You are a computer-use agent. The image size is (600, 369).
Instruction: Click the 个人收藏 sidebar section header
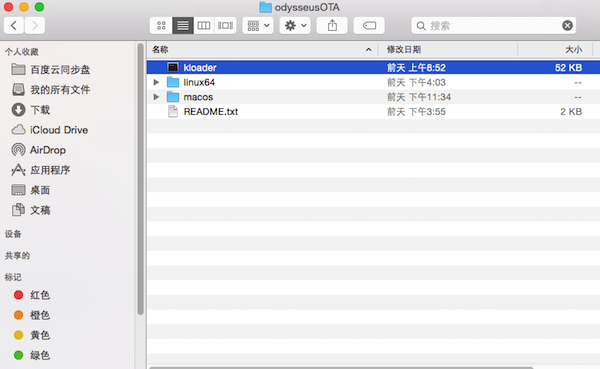point(21,52)
